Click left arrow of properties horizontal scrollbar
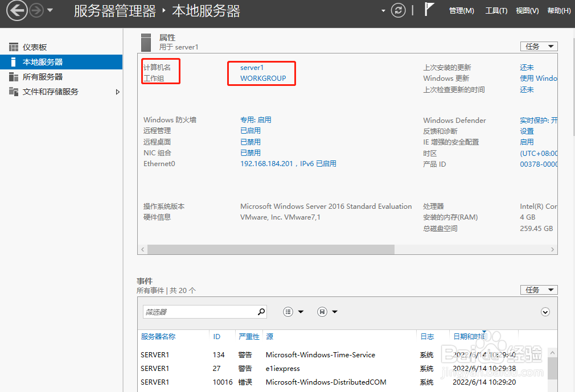 pos(143,250)
